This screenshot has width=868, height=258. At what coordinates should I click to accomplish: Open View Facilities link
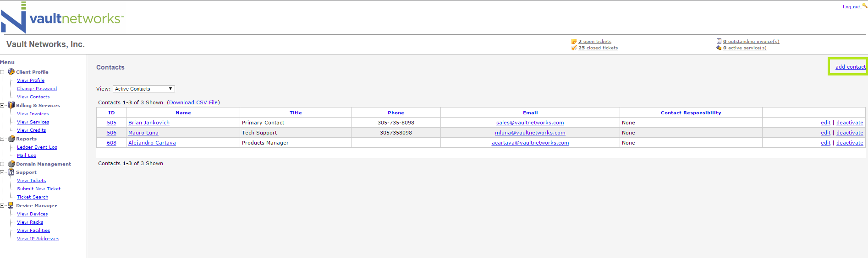(x=33, y=231)
